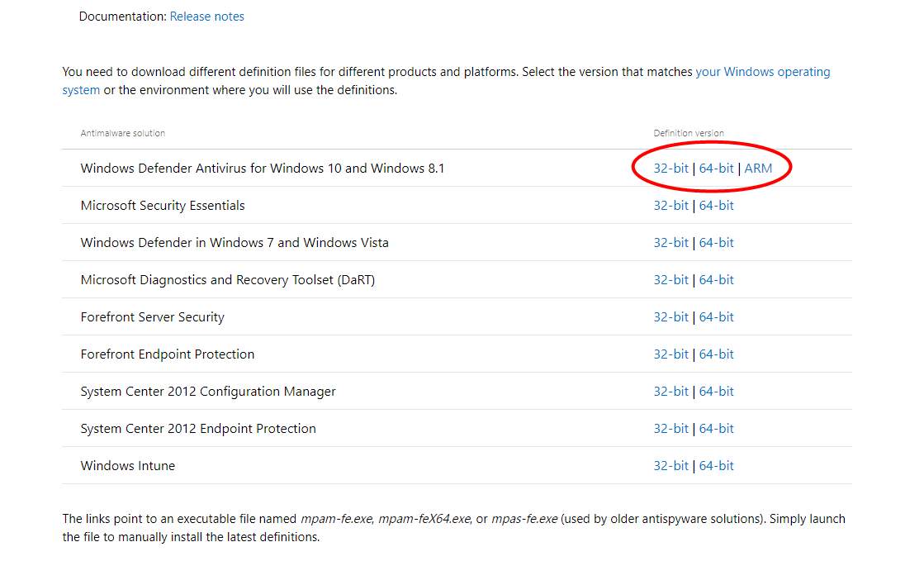
Task: Download 64-bit Windows 7 Defender definitions
Action: point(716,243)
